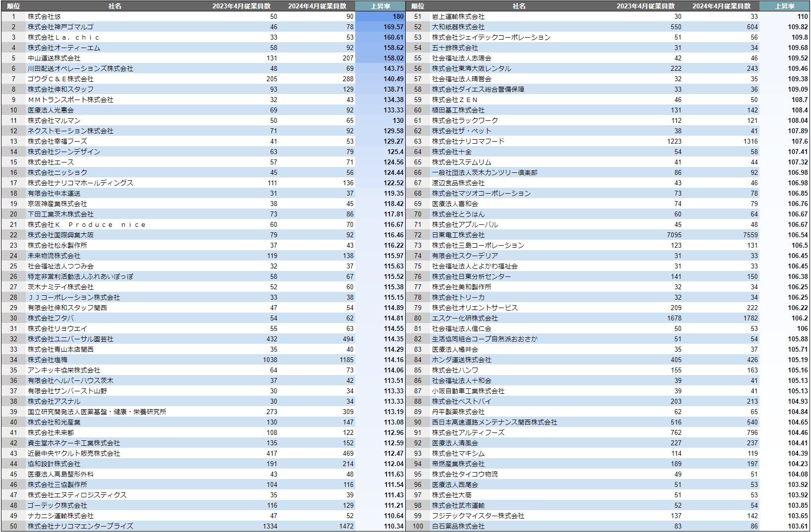
Task: Click the 上昇率 header above the value 180
Action: coord(380,6)
